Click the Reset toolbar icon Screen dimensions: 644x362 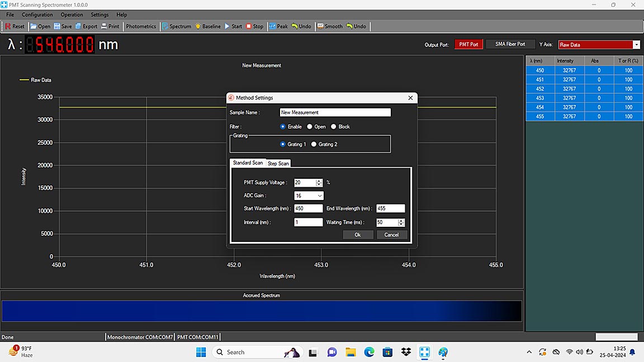[15, 26]
